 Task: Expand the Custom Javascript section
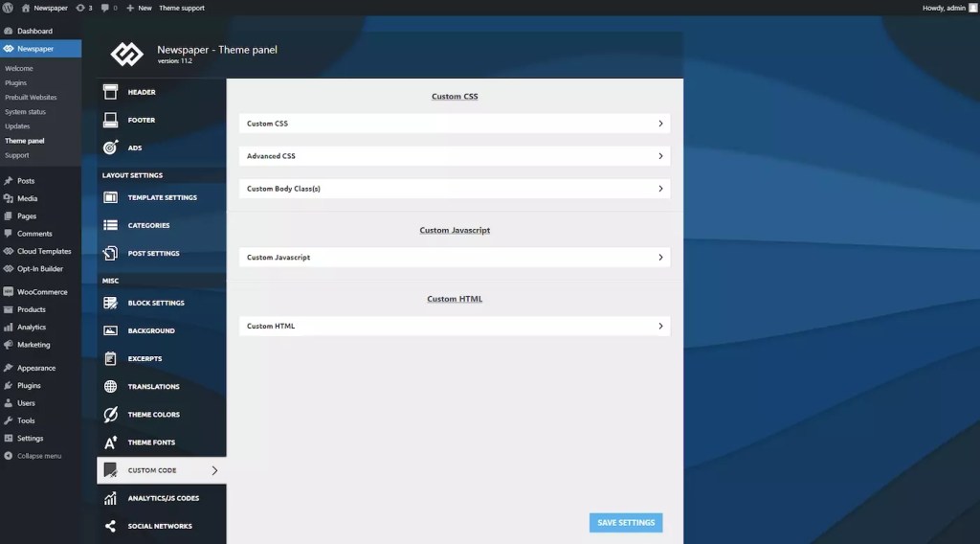pyautogui.click(x=455, y=257)
